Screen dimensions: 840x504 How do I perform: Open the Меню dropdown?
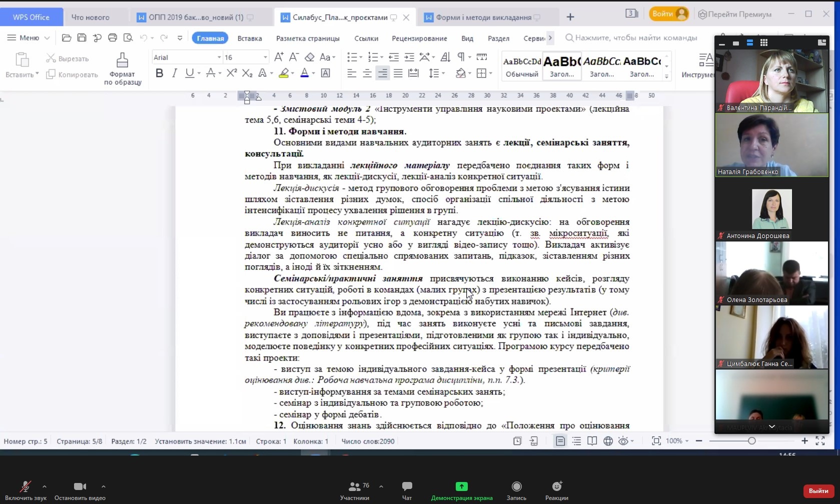click(29, 38)
